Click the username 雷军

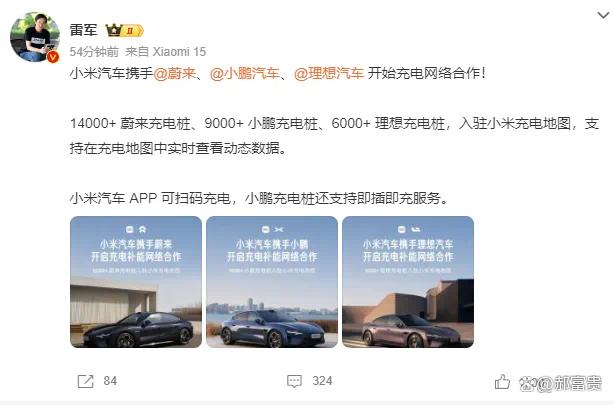83,30
